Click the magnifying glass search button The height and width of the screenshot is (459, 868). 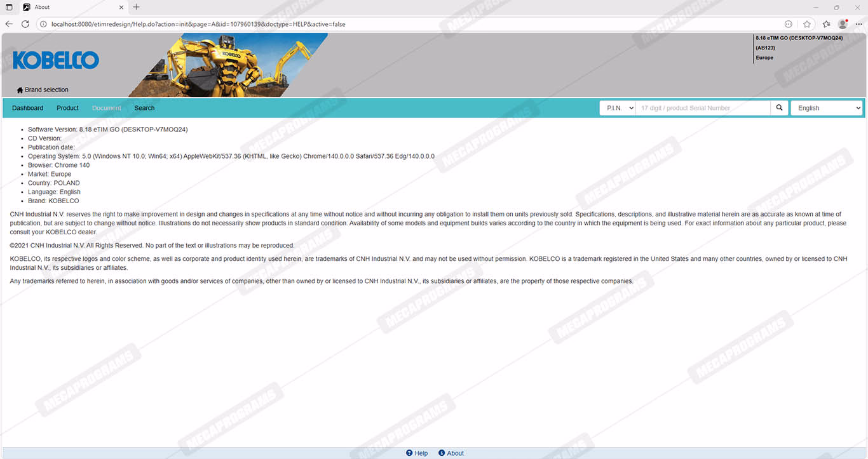point(779,108)
